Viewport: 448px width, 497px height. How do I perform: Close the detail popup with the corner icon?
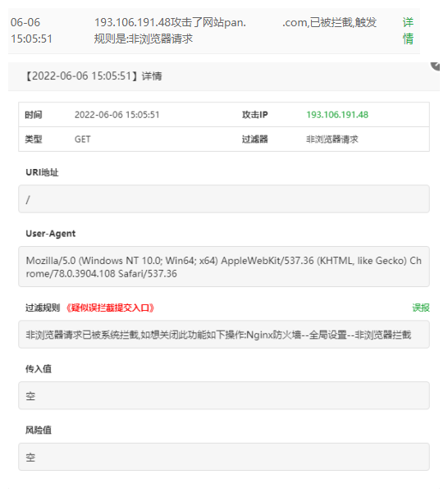click(x=435, y=66)
